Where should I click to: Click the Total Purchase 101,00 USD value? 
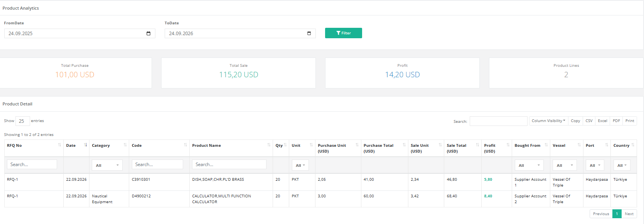[x=75, y=75]
